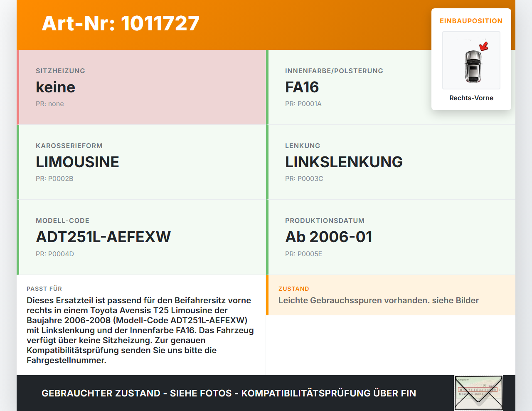
Task: Click the LENKUNG info card
Action: tap(391, 162)
